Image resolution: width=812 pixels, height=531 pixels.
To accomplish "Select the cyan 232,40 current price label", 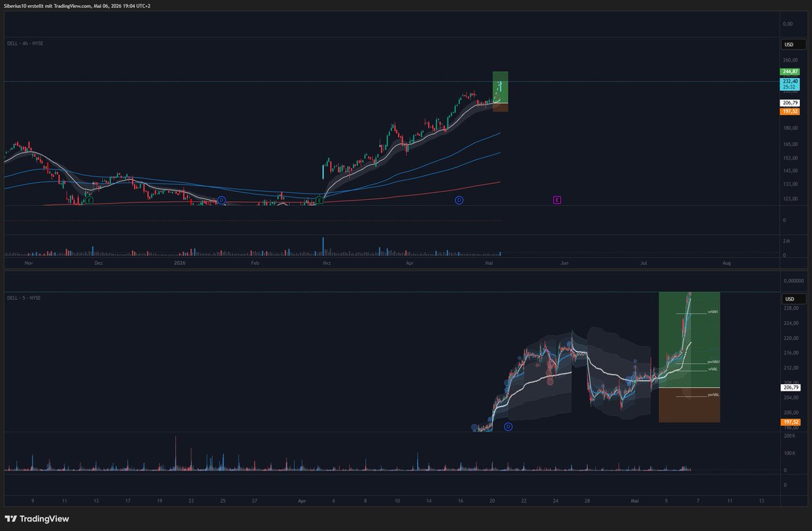I will coord(790,84).
